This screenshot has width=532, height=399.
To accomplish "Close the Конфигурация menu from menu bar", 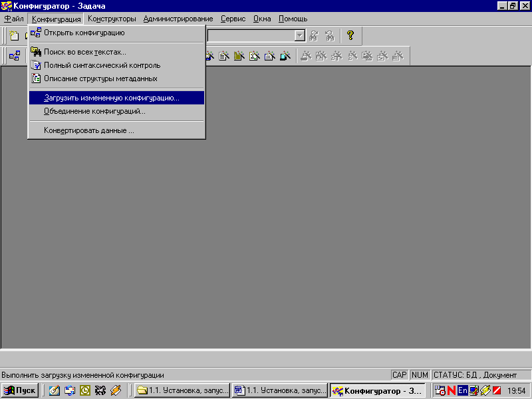I will pyautogui.click(x=57, y=19).
